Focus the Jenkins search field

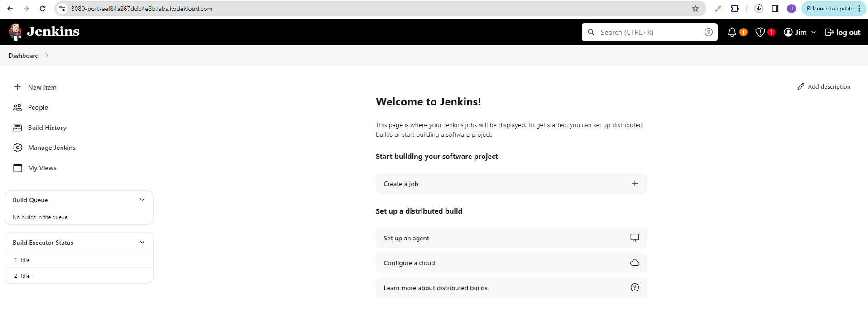click(x=650, y=32)
